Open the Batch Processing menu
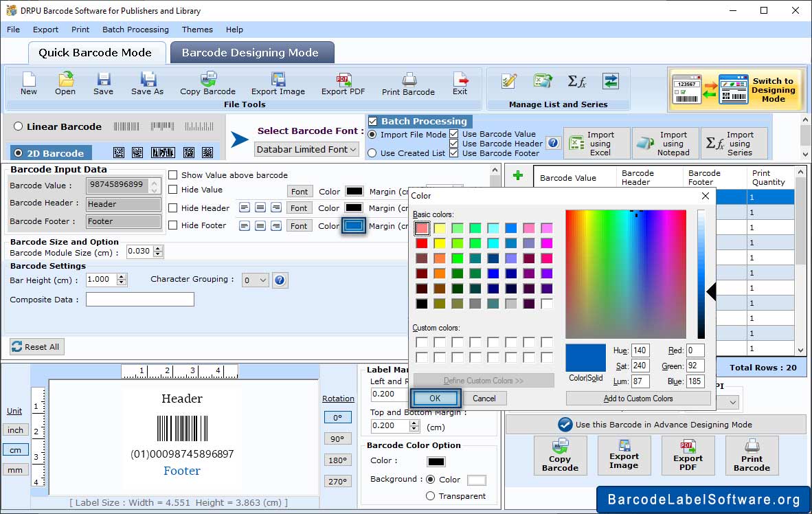Image resolution: width=812 pixels, height=514 pixels. click(136, 30)
